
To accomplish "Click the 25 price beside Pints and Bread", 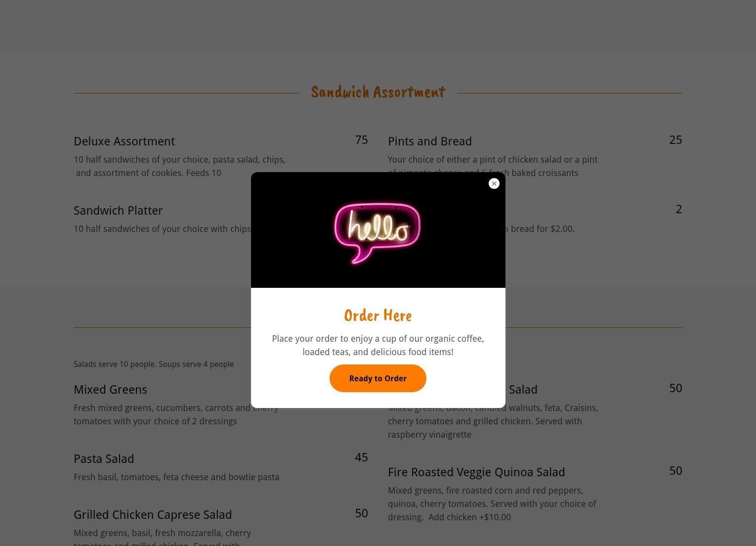I will pos(675,140).
